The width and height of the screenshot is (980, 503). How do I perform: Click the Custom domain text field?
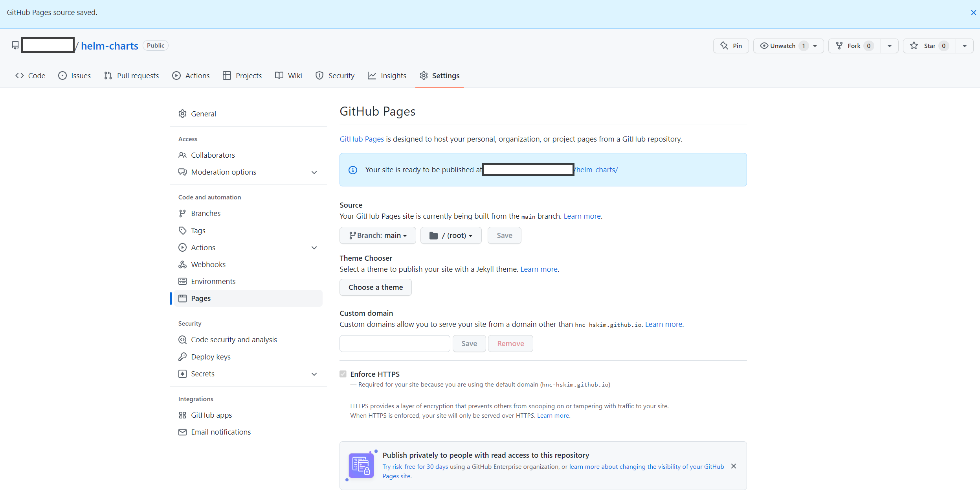(x=395, y=343)
